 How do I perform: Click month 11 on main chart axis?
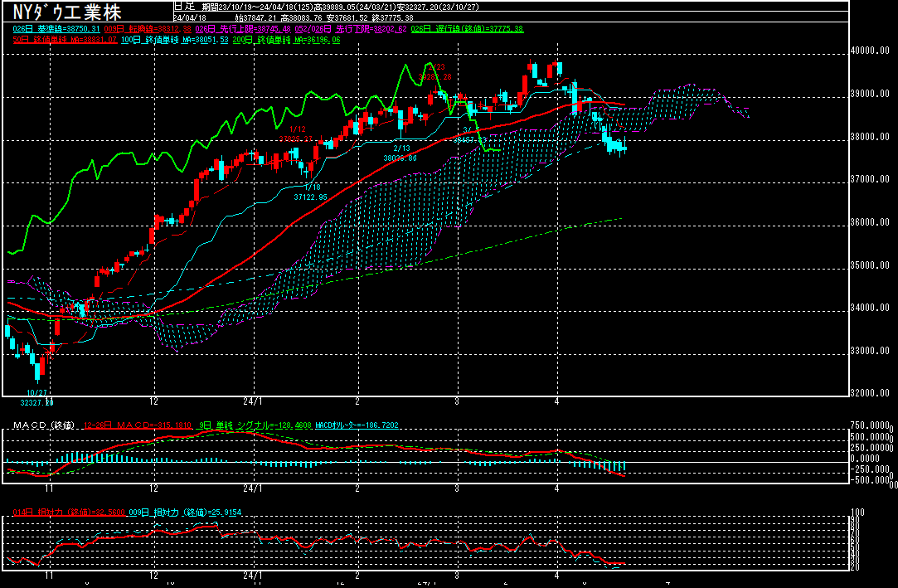pyautogui.click(x=49, y=401)
